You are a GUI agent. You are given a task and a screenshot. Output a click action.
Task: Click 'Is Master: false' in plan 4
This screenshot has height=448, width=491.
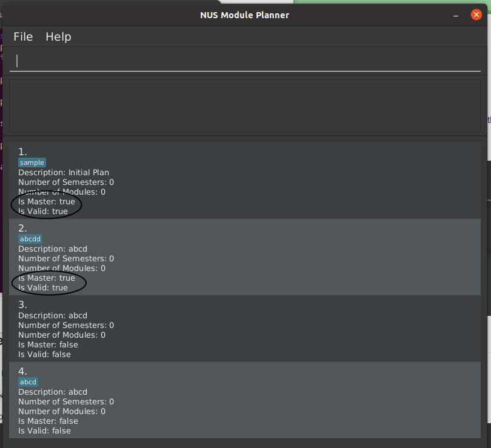click(x=48, y=421)
